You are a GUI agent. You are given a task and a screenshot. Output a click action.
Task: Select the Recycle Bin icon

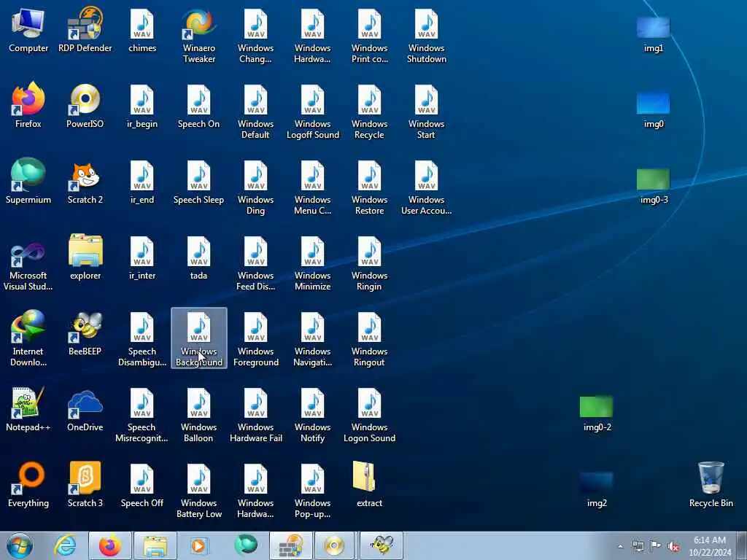(711, 485)
